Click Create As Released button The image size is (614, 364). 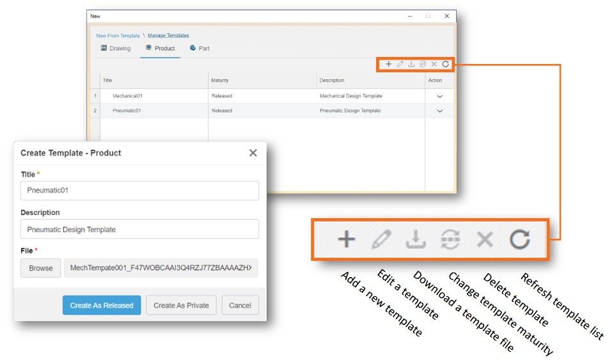[102, 305]
